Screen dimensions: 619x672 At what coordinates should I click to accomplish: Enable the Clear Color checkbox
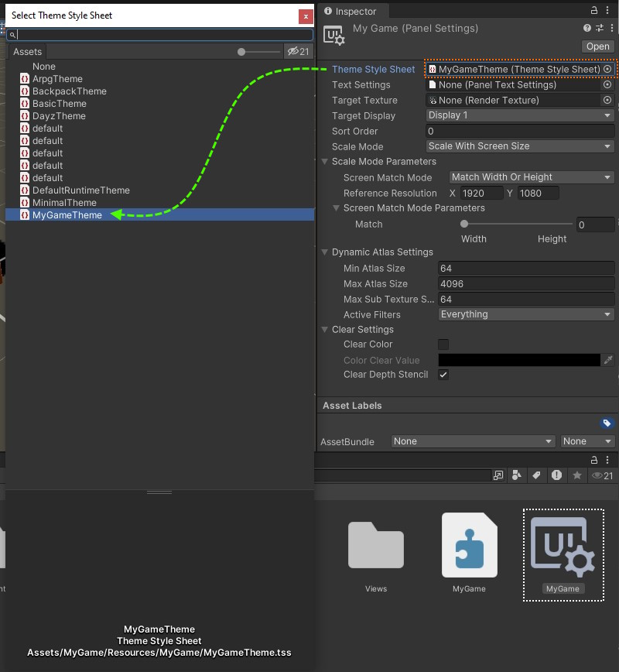tap(443, 345)
